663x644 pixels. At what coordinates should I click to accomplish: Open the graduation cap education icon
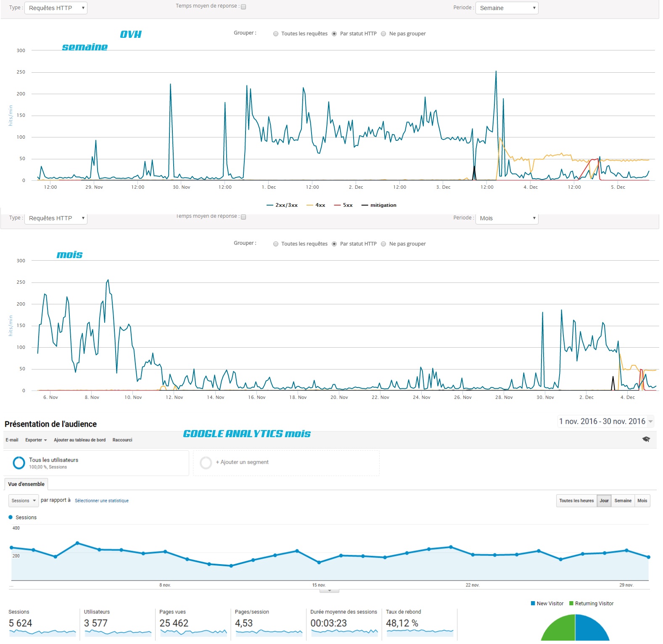point(646,439)
